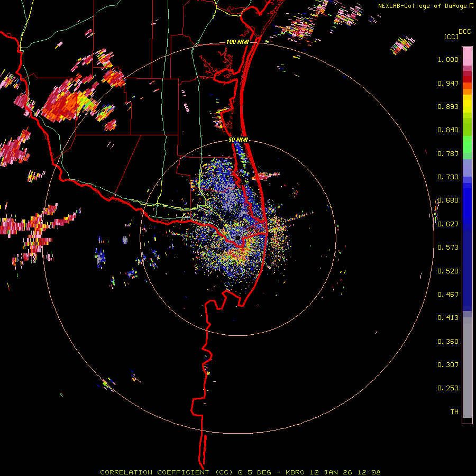Pick the pink top segment of the color bar

click(467, 57)
